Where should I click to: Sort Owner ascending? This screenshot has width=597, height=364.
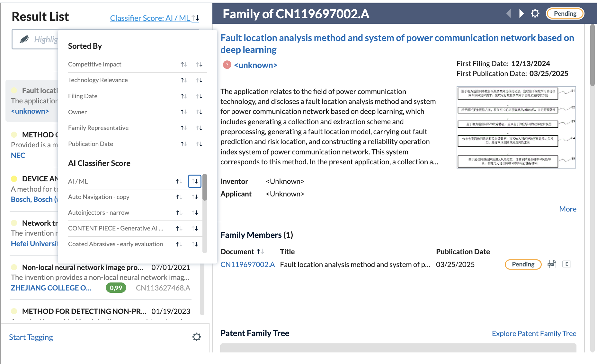coord(183,112)
